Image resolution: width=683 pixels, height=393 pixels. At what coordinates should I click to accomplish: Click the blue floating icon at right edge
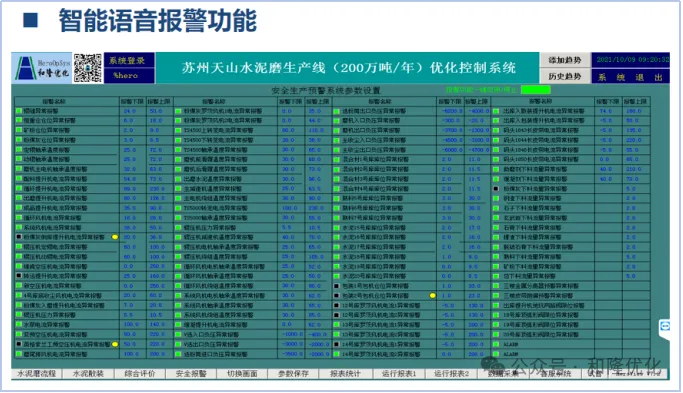coord(665,325)
